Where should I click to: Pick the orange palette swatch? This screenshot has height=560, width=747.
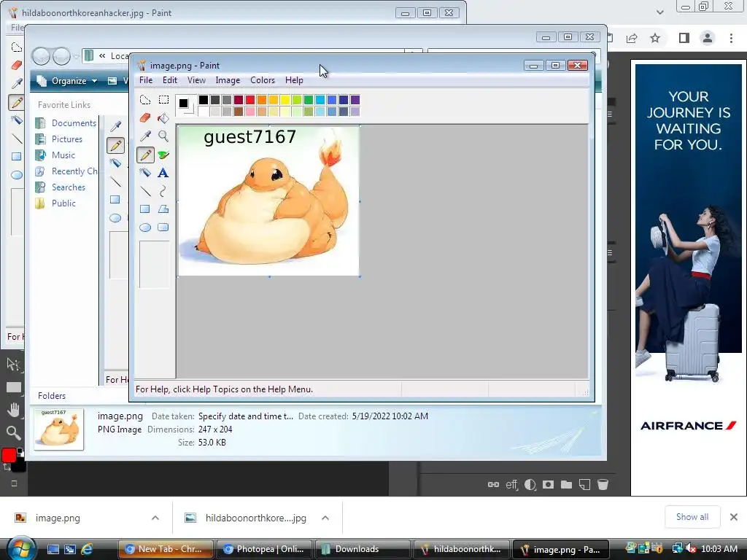(x=262, y=99)
